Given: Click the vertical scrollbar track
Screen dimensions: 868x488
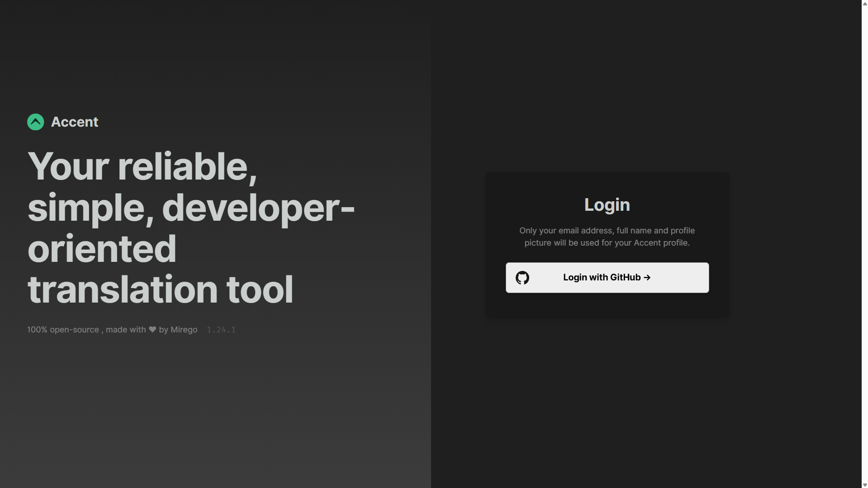Looking at the screenshot, I should pos(865,226).
